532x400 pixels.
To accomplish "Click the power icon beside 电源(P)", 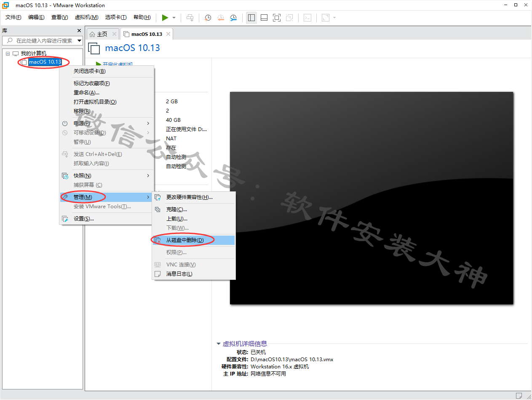I will click(x=65, y=123).
